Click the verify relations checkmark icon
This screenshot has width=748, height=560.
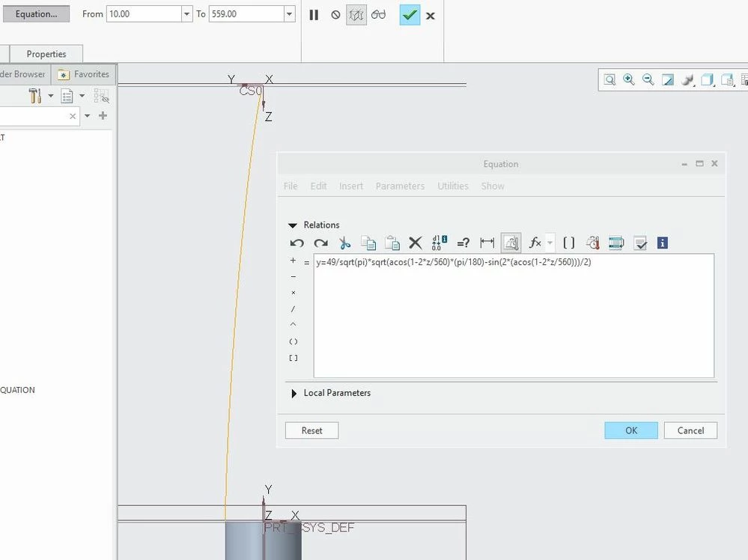click(x=640, y=243)
